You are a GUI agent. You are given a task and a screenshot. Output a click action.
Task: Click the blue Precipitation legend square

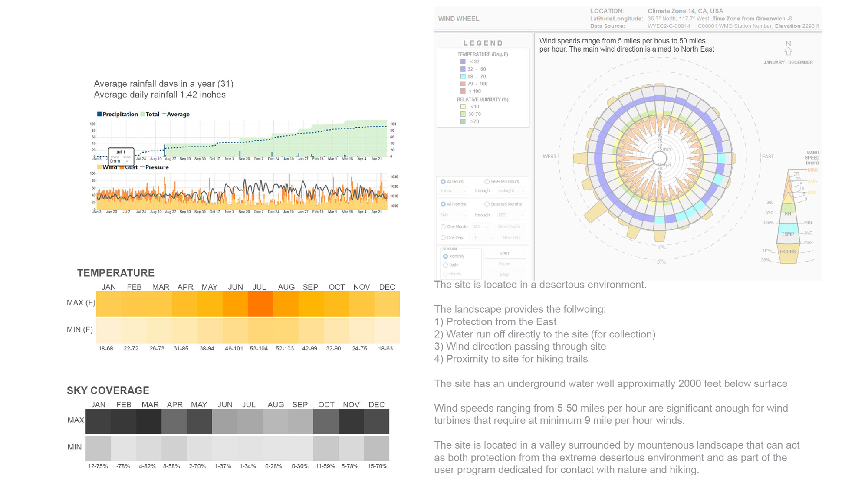(x=99, y=114)
